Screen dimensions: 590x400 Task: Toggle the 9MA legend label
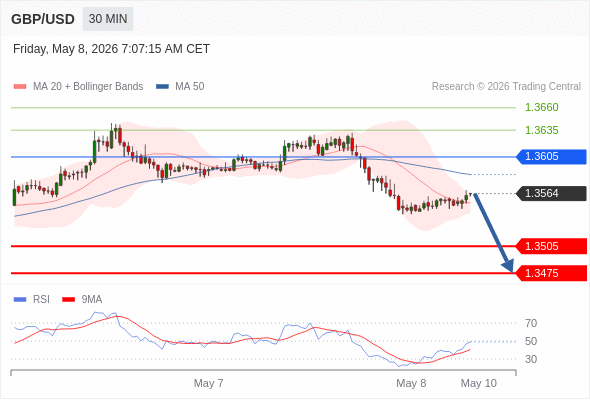(92, 300)
